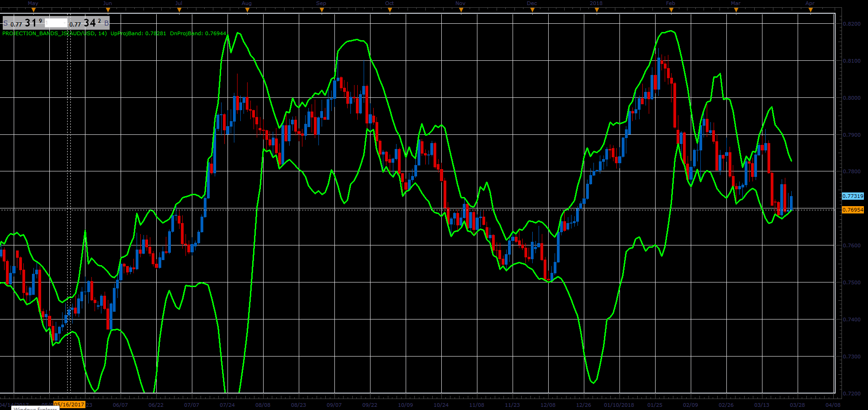
Task: Click the 08/08 date axis label
Action: [x=263, y=405]
